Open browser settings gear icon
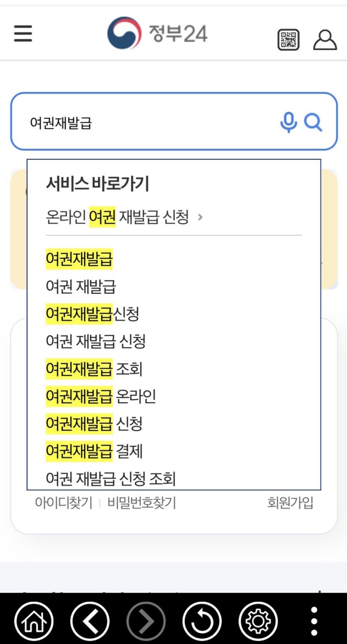 pos(258,621)
